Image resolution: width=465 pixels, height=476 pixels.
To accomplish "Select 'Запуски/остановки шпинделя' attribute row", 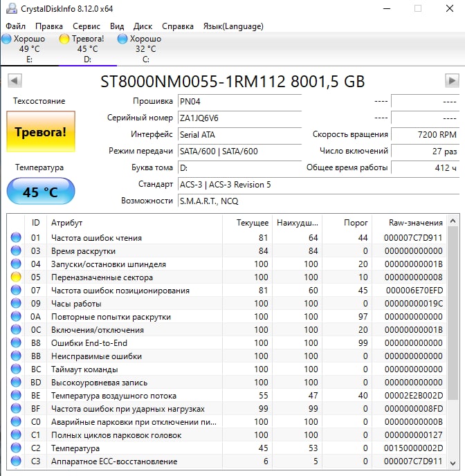I will [226, 264].
